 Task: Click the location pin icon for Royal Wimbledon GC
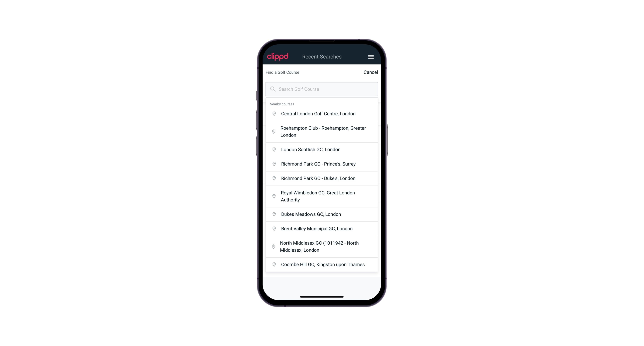[x=274, y=196]
